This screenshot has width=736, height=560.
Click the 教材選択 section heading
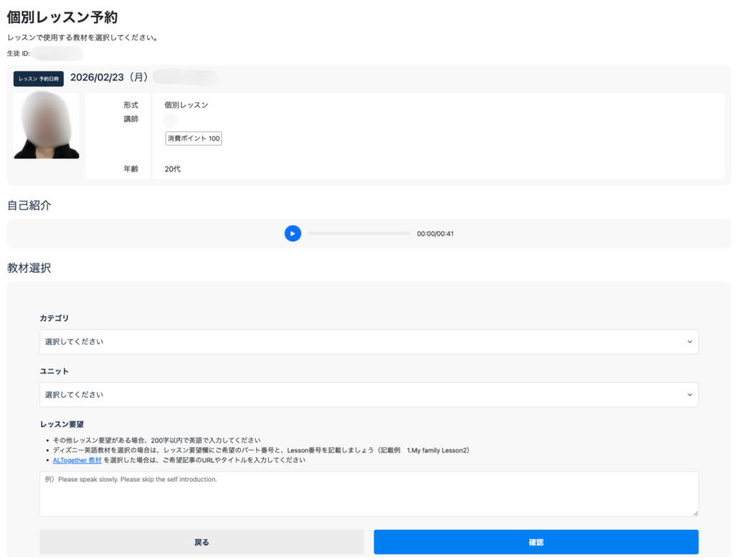point(29,268)
